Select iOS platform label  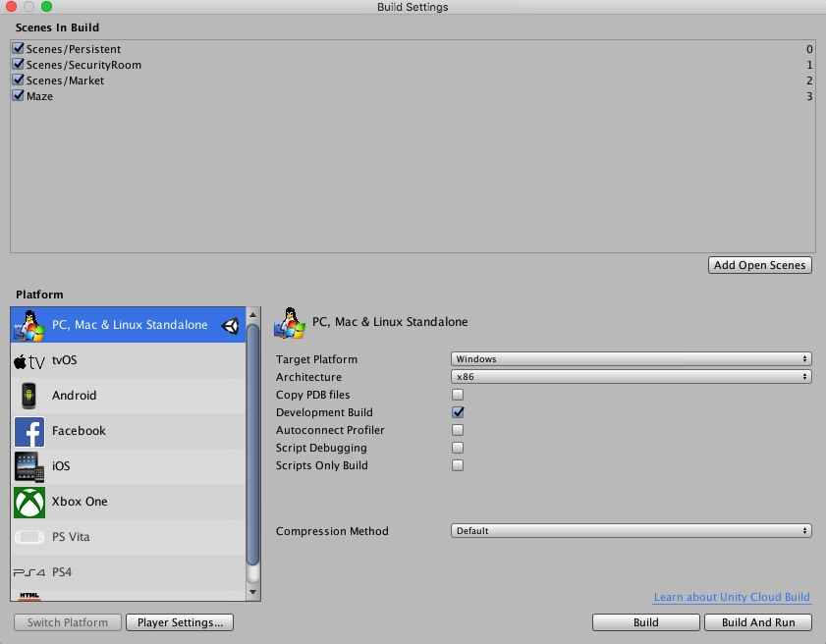[x=61, y=466]
